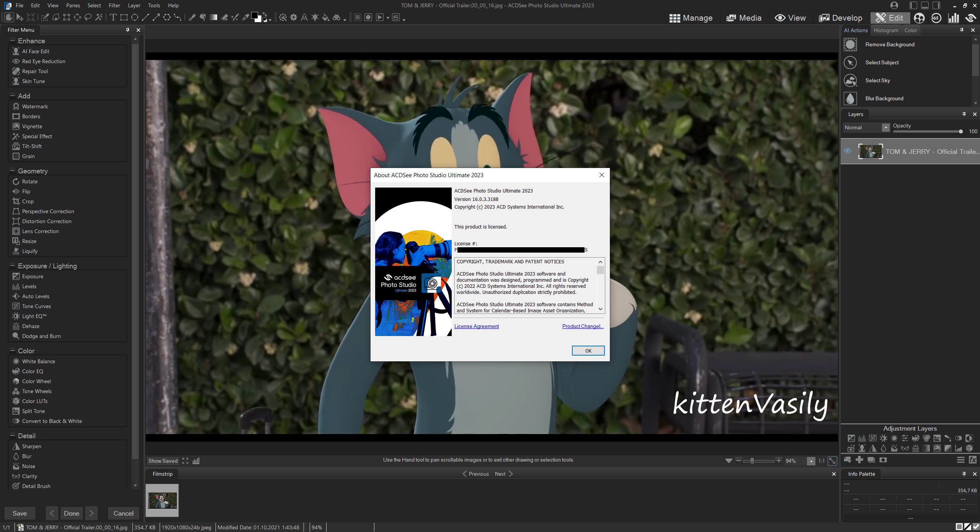The image size is (980, 532).
Task: Click the Cancel button in Filter Menu
Action: [x=123, y=513]
